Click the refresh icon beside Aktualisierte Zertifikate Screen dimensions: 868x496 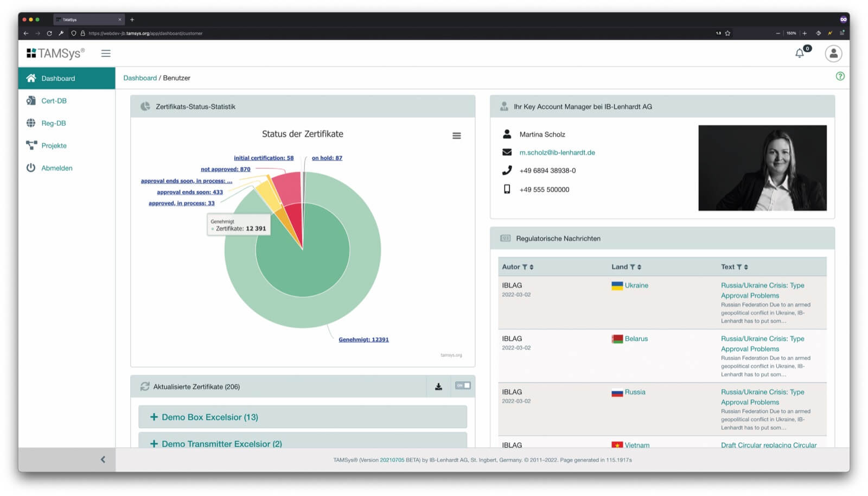click(x=145, y=386)
